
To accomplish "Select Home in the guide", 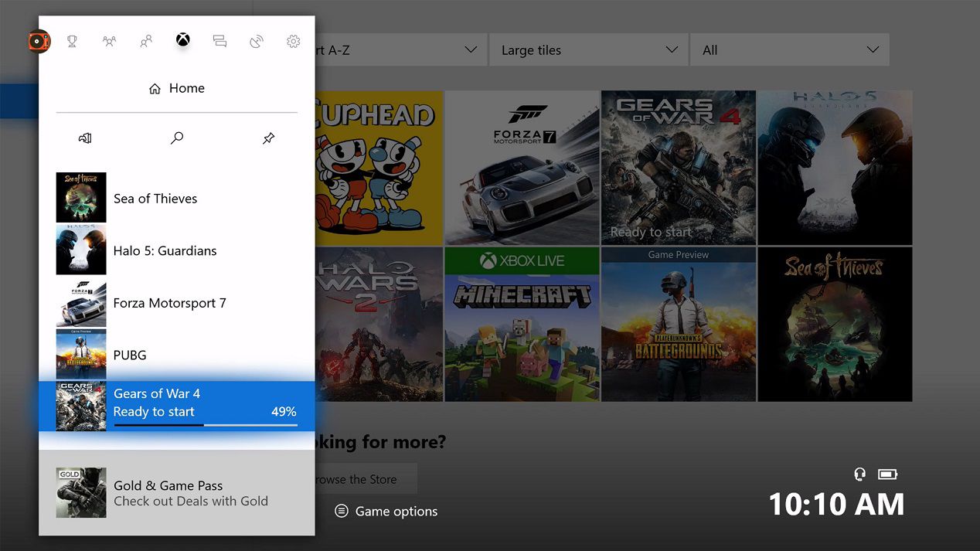I will tap(177, 88).
